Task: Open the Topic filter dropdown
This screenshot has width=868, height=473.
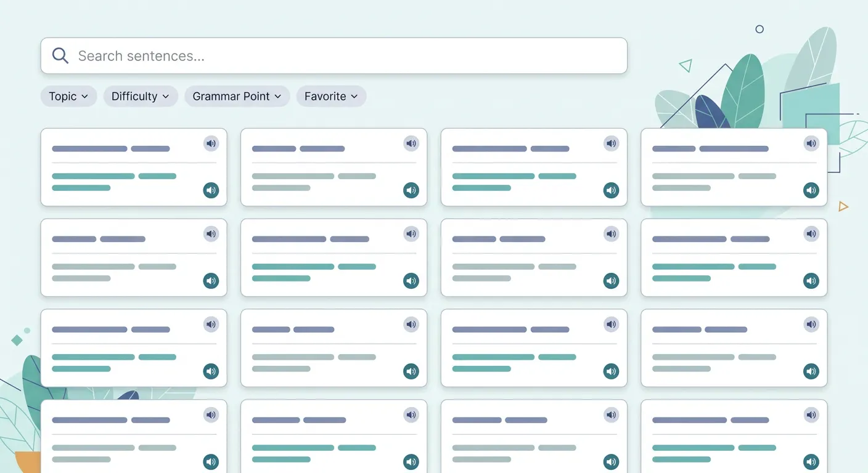Action: 68,96
